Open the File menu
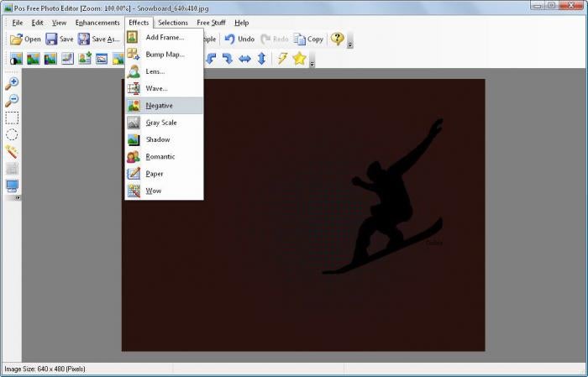Viewport: 588px width, 377px height. point(18,23)
